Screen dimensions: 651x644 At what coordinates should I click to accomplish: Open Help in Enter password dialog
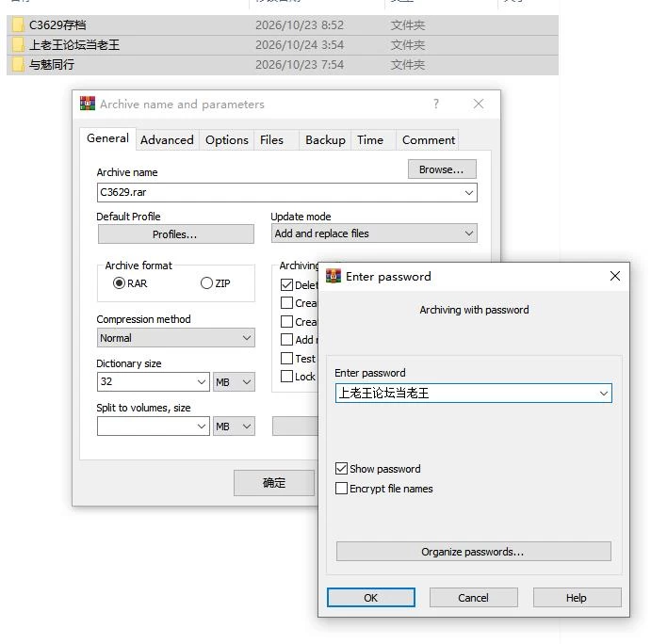tap(577, 598)
